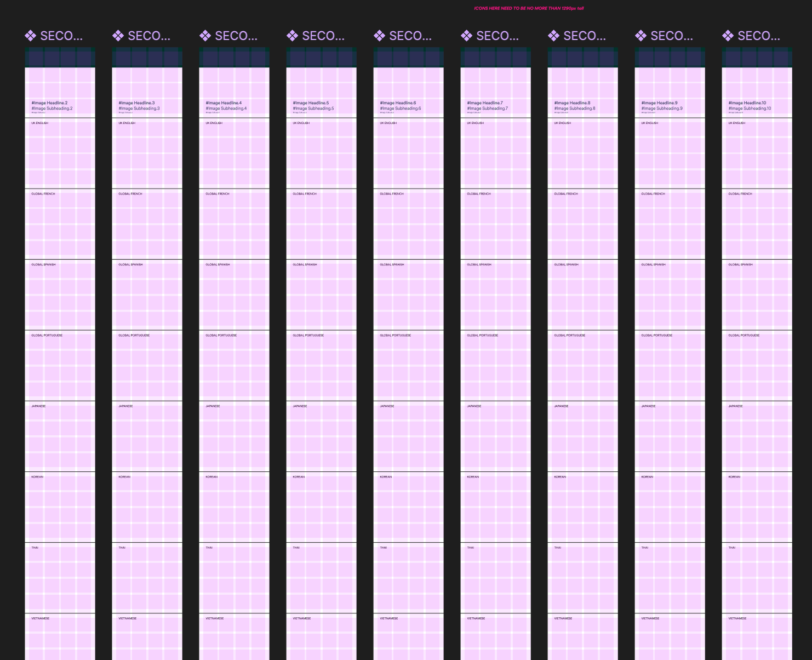This screenshot has width=812, height=660.
Task: Click '#Image Subheading.4' text
Action: [226, 109]
